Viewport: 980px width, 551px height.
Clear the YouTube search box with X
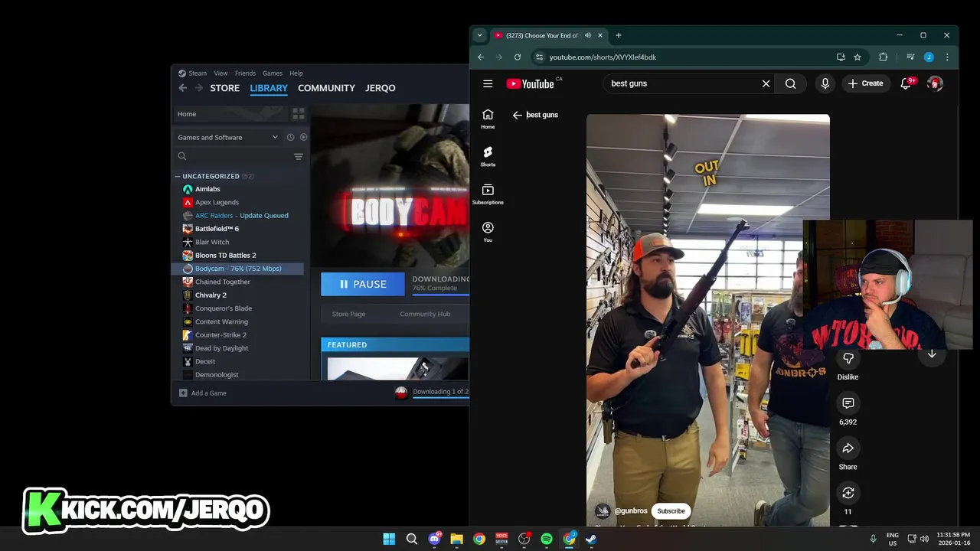[x=766, y=83]
